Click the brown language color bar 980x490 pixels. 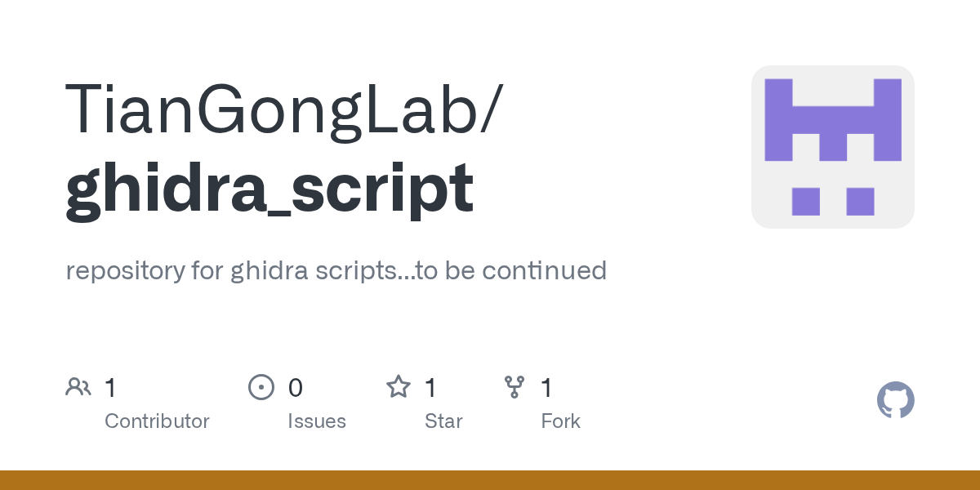(x=490, y=480)
